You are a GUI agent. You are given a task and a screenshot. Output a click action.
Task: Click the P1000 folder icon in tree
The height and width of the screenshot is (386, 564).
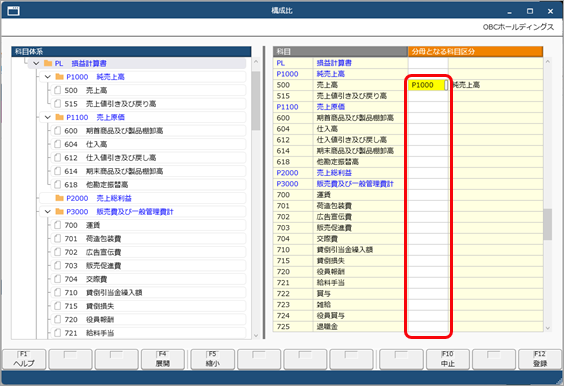click(59, 77)
